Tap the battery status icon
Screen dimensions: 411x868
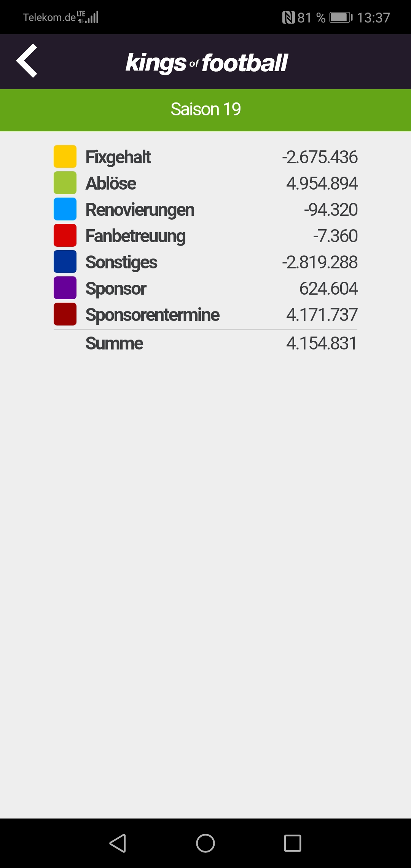[x=341, y=18]
